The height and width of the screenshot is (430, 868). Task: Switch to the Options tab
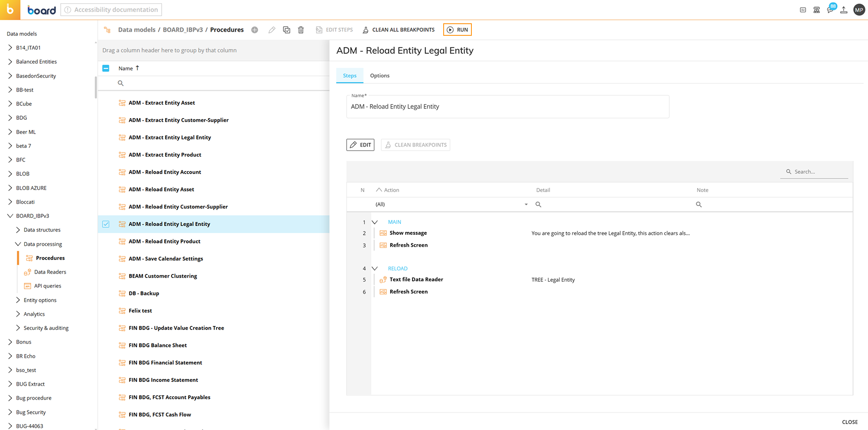pyautogui.click(x=380, y=76)
